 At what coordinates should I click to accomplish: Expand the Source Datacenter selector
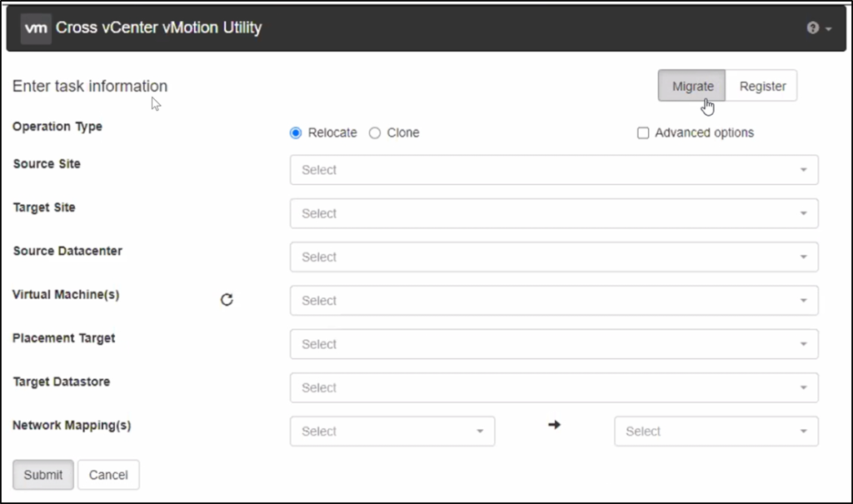click(553, 257)
